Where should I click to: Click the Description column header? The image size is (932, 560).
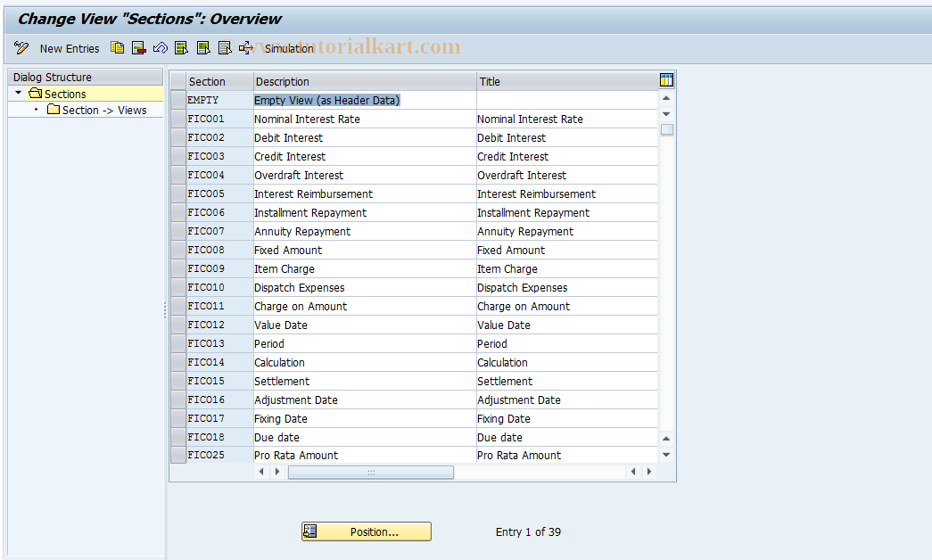(x=365, y=81)
